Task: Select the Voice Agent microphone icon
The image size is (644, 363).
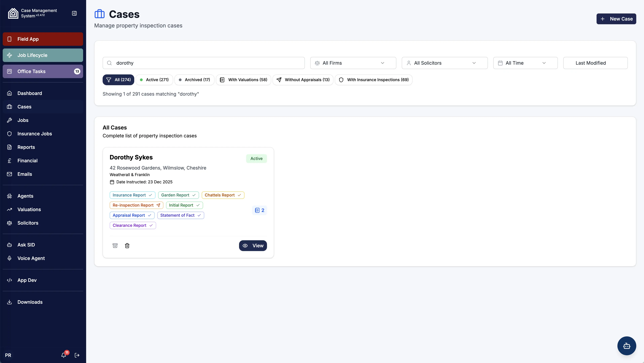Action: pyautogui.click(x=9, y=258)
